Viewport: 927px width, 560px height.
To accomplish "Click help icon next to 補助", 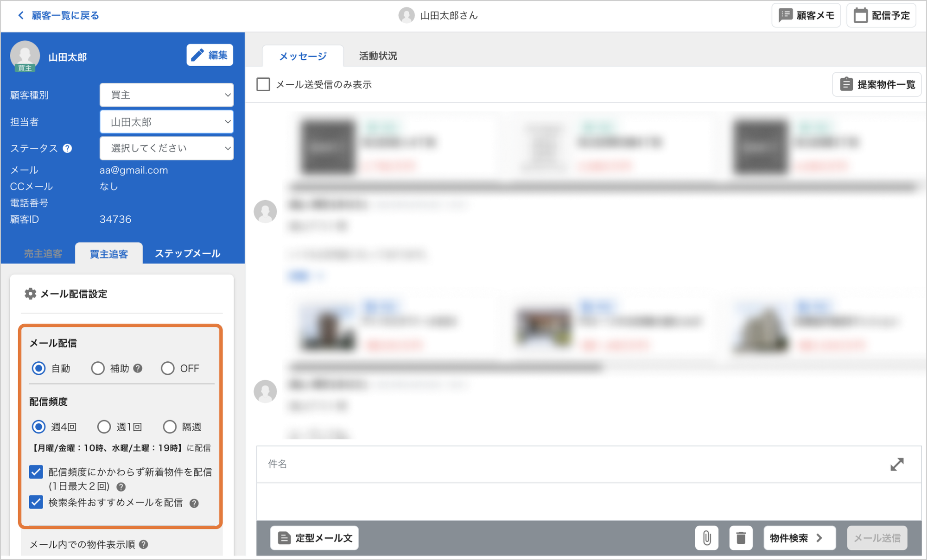I will (x=138, y=368).
